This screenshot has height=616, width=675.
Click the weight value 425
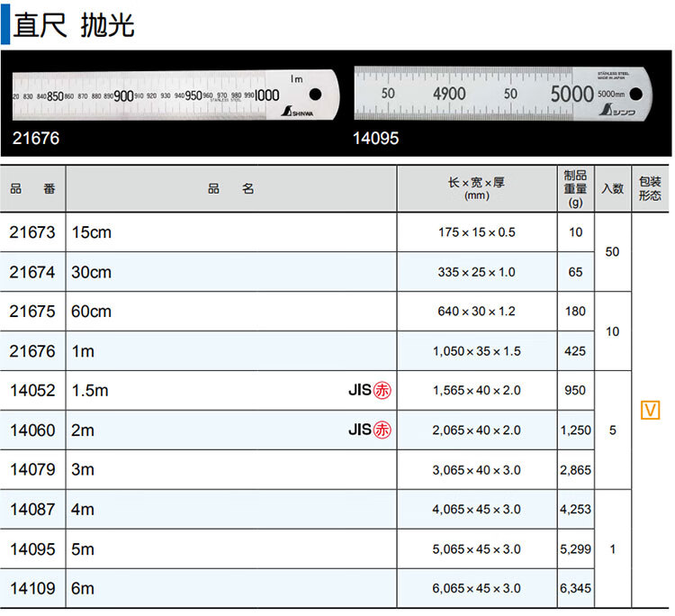pyautogui.click(x=575, y=351)
